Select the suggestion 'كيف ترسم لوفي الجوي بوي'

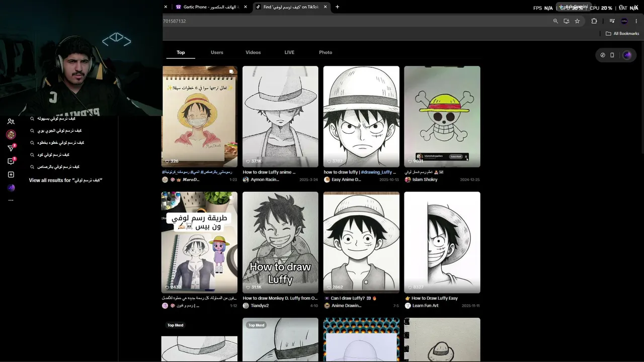point(59,131)
